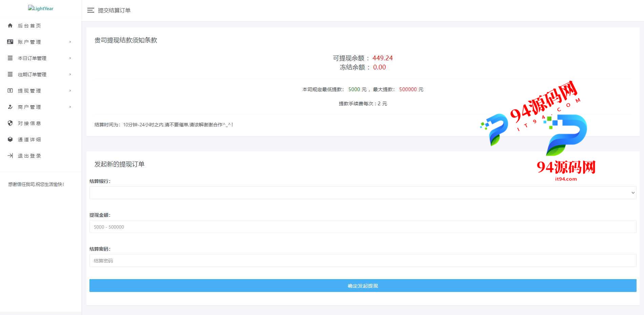Click the home icon beside 后台首页
Screen dimensions: 644x315
click(x=10, y=25)
